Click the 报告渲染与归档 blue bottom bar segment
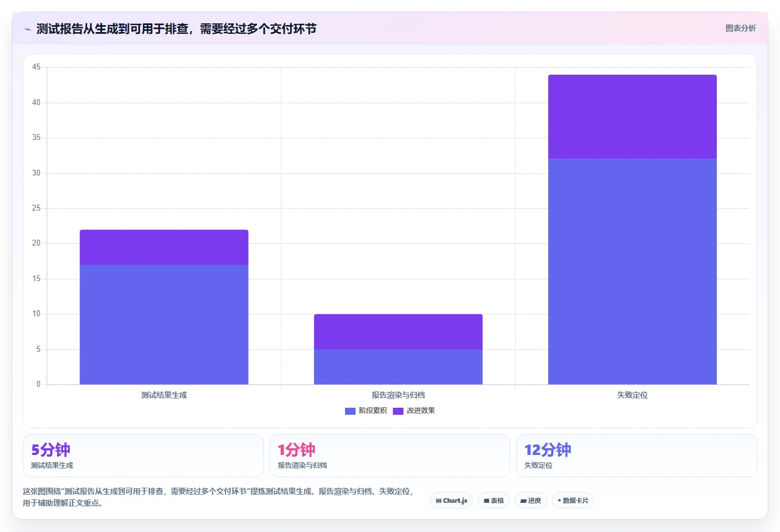780x532 pixels. tap(398, 367)
